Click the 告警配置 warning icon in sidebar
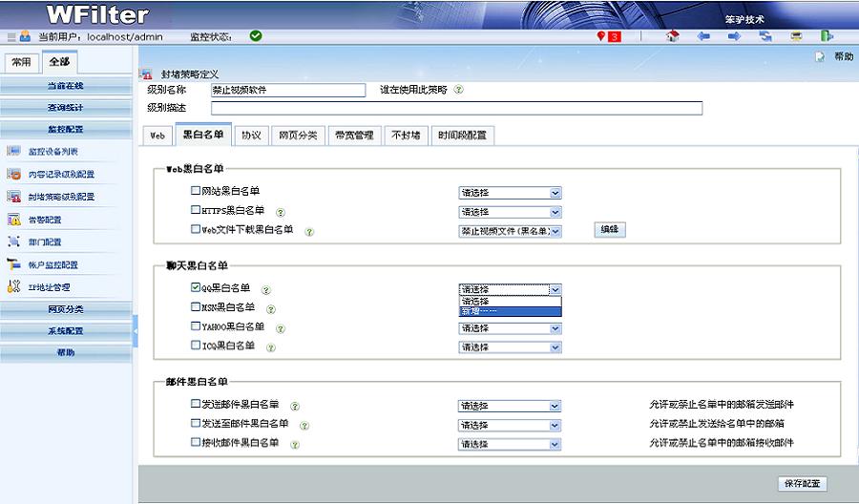The height and width of the screenshot is (504, 859). pyautogui.click(x=14, y=220)
